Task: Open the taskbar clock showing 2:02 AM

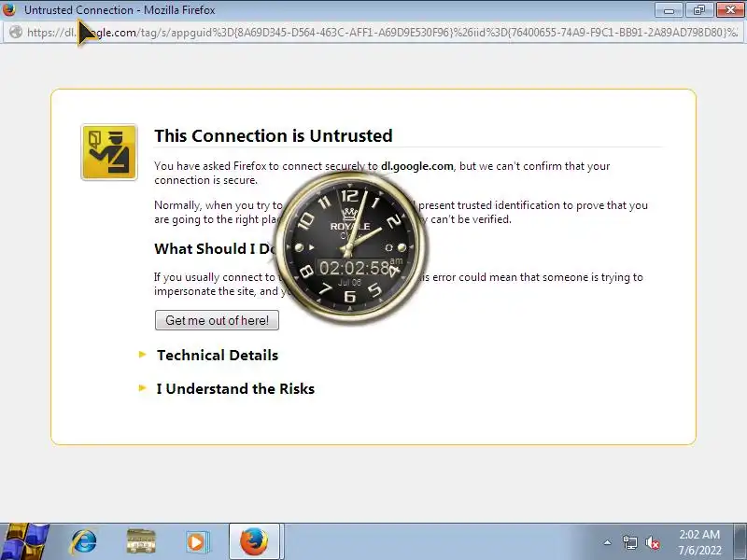Action: coord(699,542)
